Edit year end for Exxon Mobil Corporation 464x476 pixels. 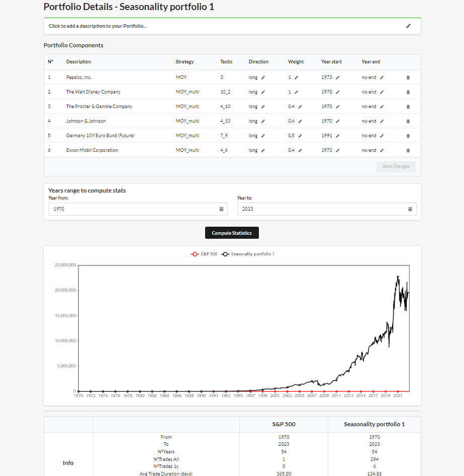click(382, 151)
